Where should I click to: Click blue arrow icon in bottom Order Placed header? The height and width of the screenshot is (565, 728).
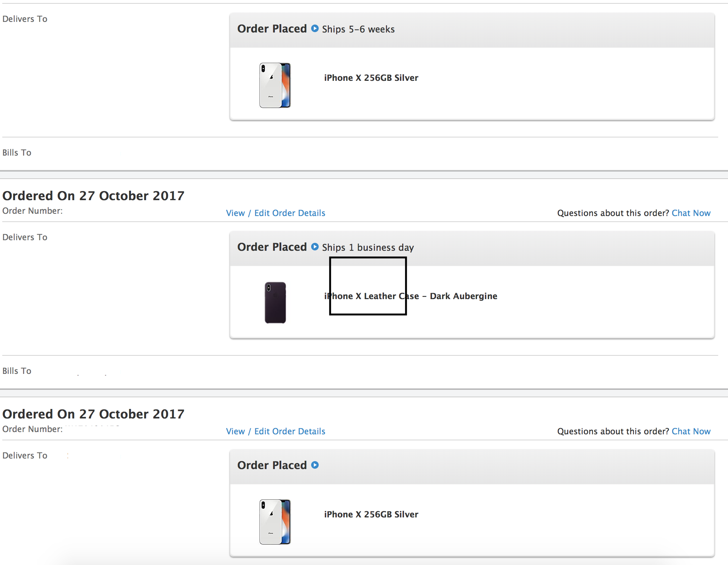(x=315, y=465)
